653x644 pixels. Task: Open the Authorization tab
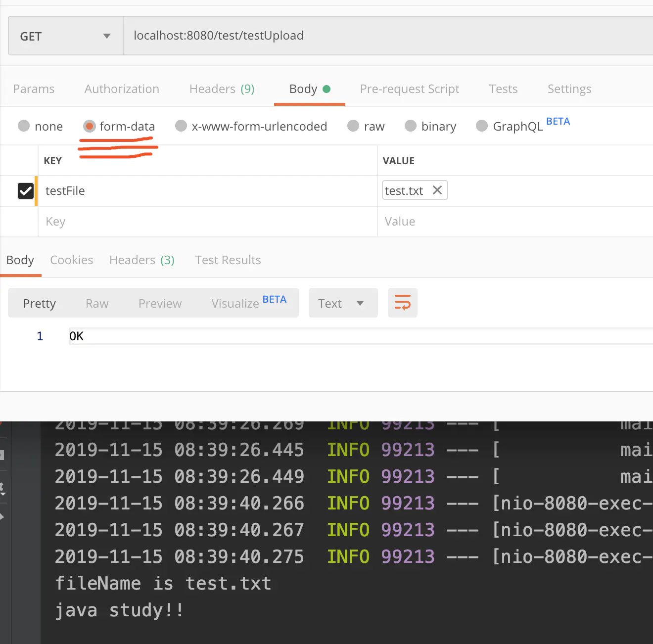[x=122, y=89]
